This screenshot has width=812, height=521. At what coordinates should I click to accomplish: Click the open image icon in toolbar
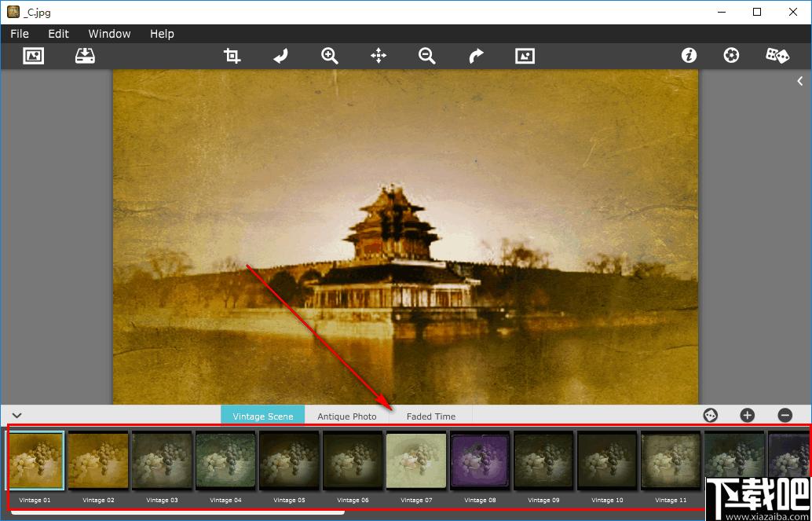pyautogui.click(x=33, y=56)
